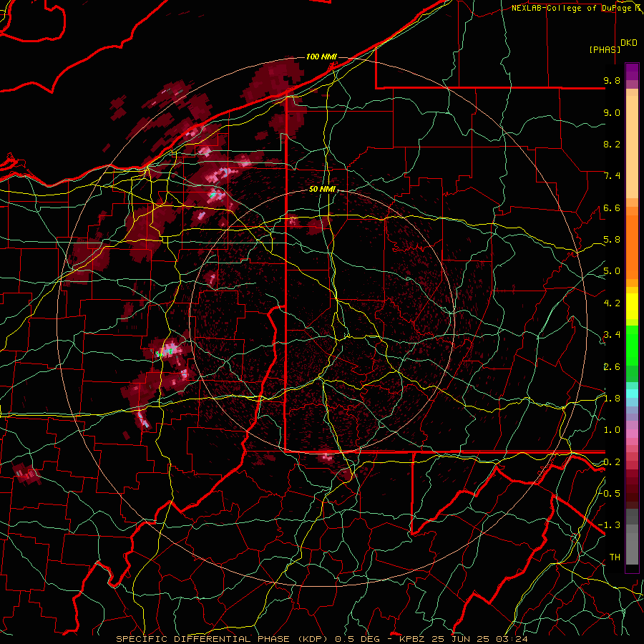Select the 5.0 scale value
Viewport: 644px width, 644px height.
[x=612, y=271]
